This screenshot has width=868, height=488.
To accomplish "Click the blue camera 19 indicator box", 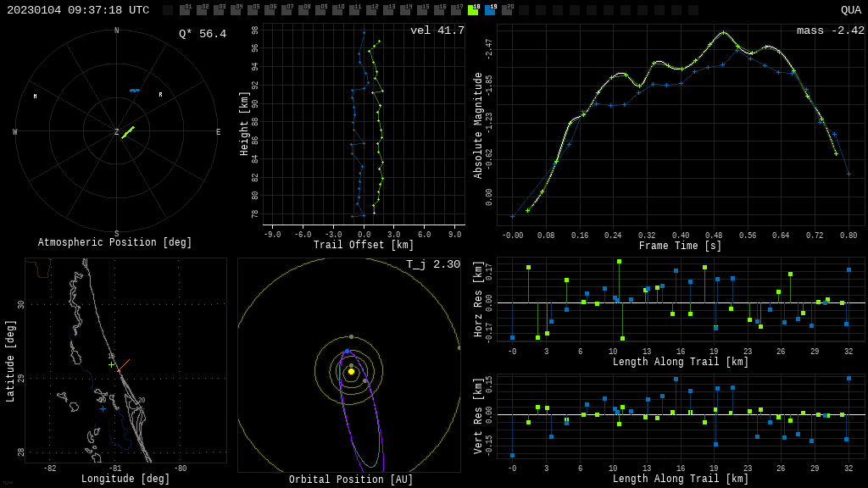I will pyautogui.click(x=490, y=10).
